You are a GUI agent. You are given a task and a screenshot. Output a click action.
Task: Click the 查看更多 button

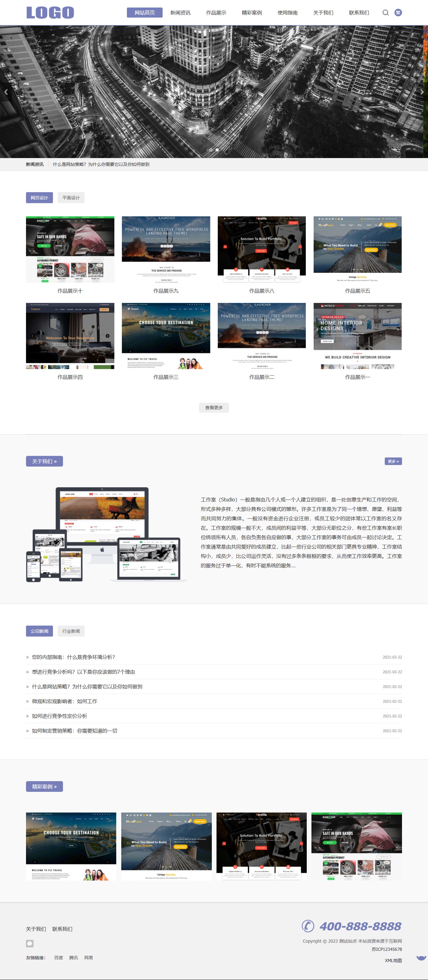point(214,407)
